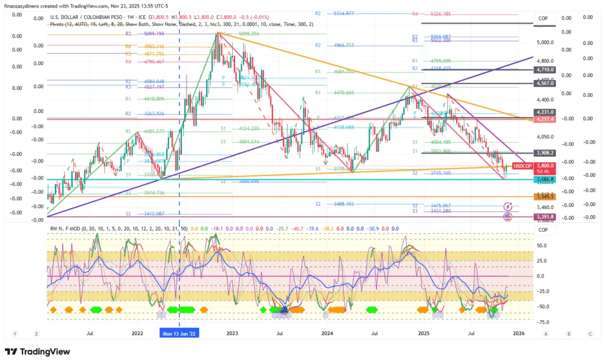
Task: Click the B button below the price scale
Action: 568,333
